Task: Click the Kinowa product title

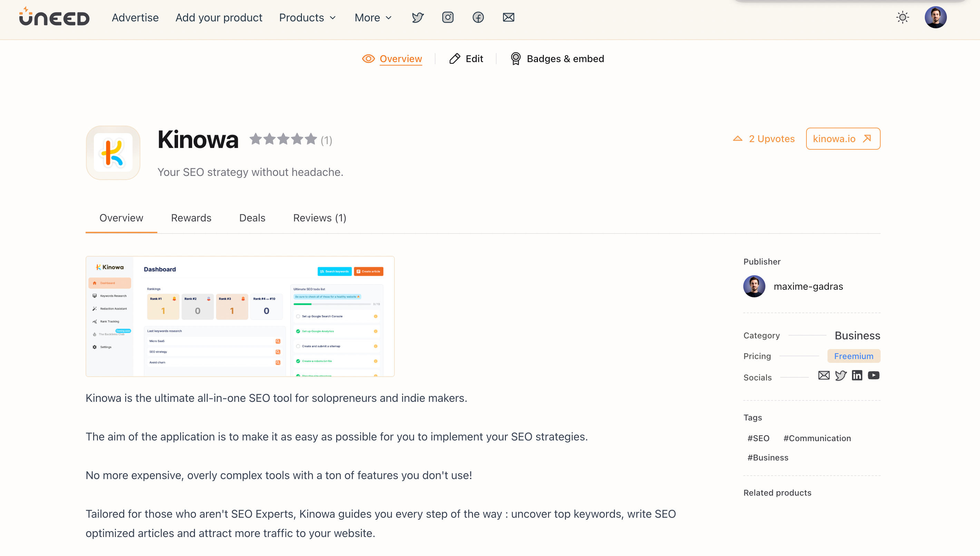Action: pyautogui.click(x=198, y=139)
